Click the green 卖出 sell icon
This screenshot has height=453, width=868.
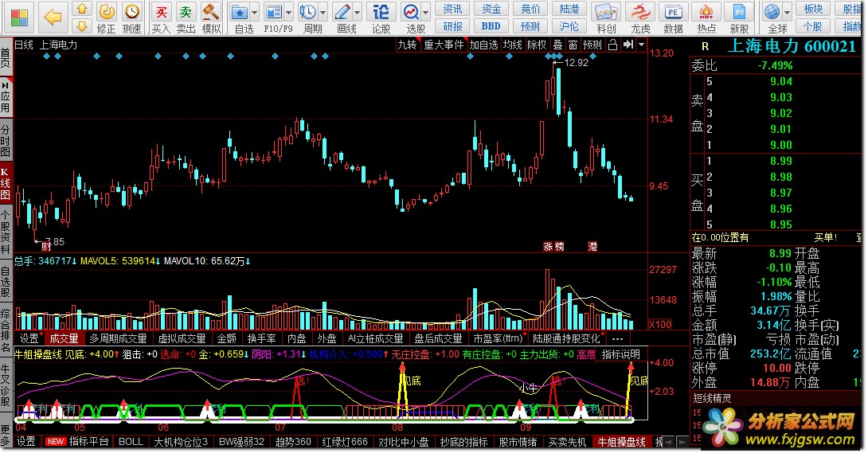[x=186, y=12]
